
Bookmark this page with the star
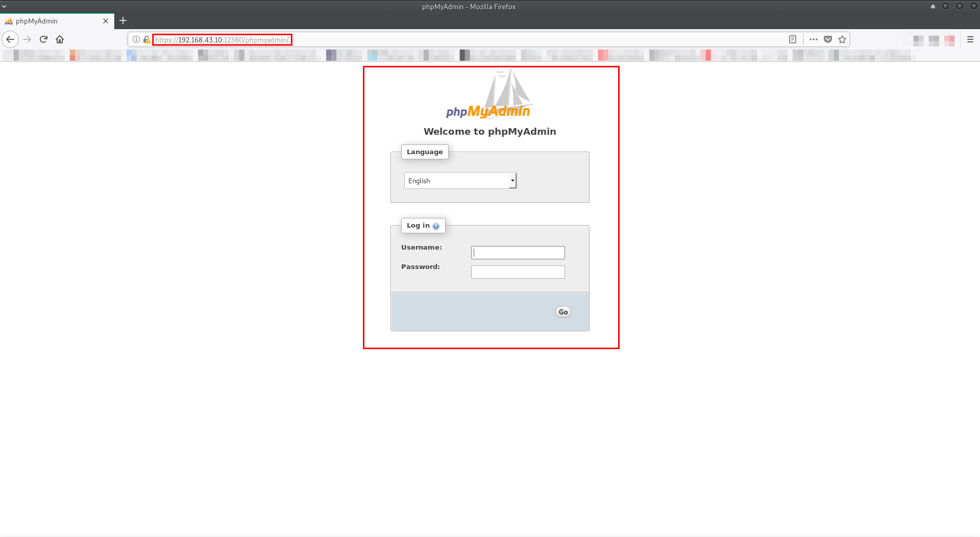coord(842,39)
